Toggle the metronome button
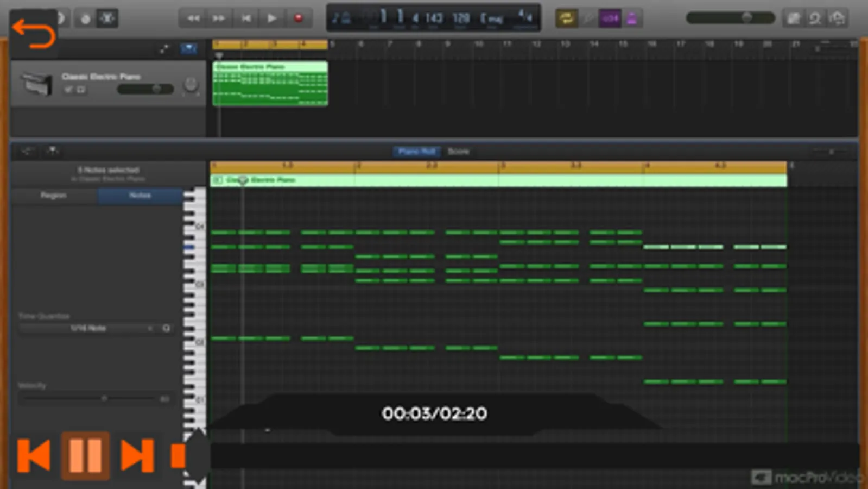Screen dimensions: 868x489 pyautogui.click(x=631, y=18)
